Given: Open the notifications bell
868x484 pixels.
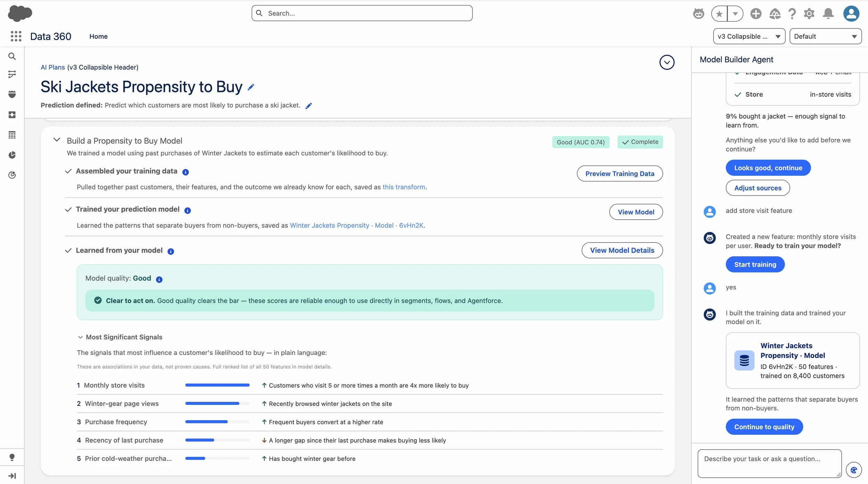Looking at the screenshot, I should click(x=828, y=14).
